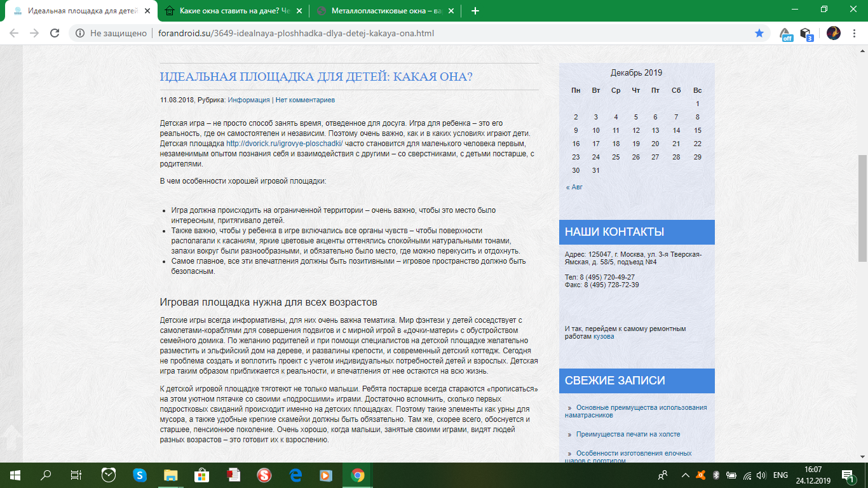868x488 pixels.
Task: Open the Action Center notifications icon
Action: click(848, 475)
